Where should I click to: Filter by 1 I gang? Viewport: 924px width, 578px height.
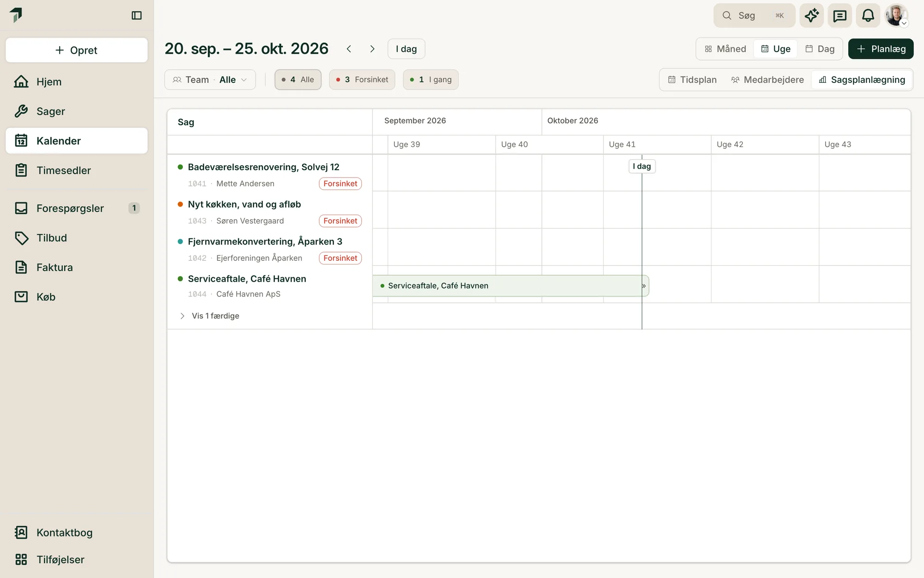431,80
